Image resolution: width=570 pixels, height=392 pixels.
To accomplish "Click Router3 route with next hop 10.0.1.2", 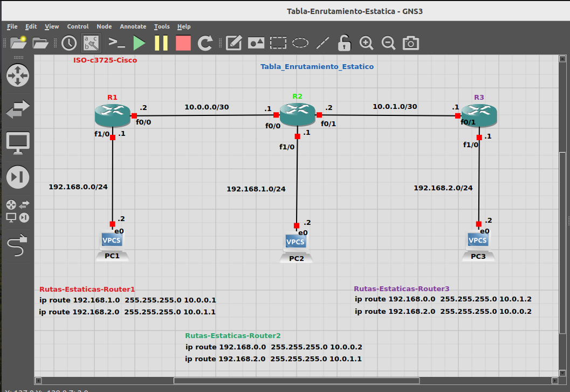I will pos(443,299).
